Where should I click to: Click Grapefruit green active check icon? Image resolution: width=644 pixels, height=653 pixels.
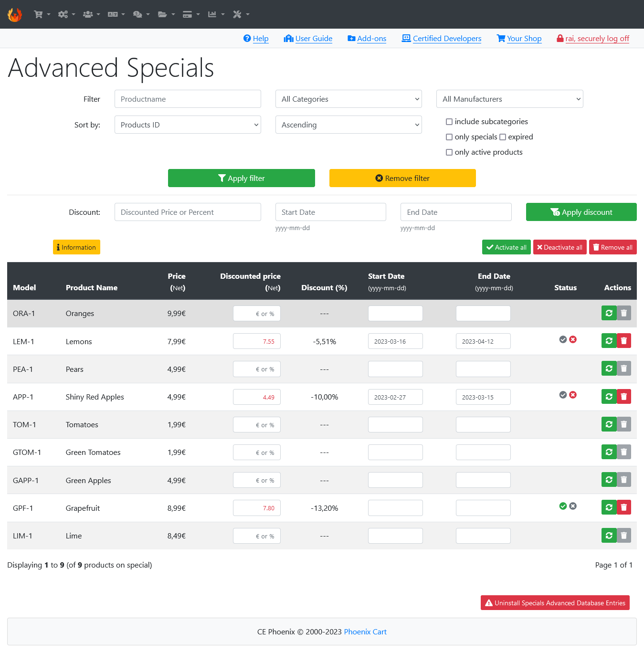(563, 506)
